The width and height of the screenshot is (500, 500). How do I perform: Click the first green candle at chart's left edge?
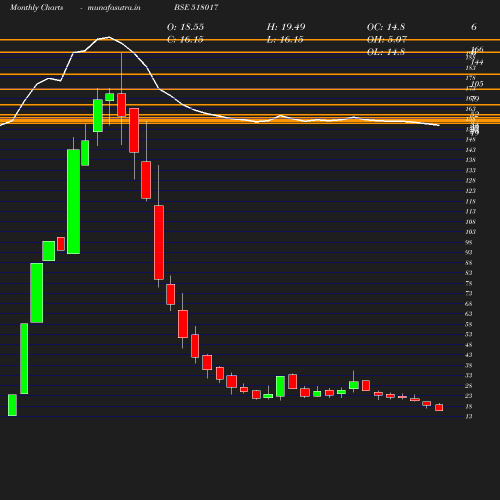pyautogui.click(x=12, y=405)
